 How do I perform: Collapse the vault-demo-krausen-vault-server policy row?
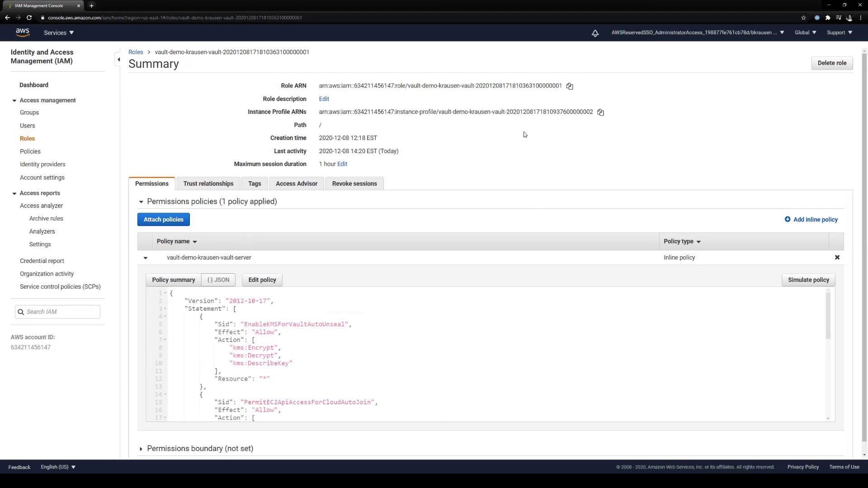point(146,258)
